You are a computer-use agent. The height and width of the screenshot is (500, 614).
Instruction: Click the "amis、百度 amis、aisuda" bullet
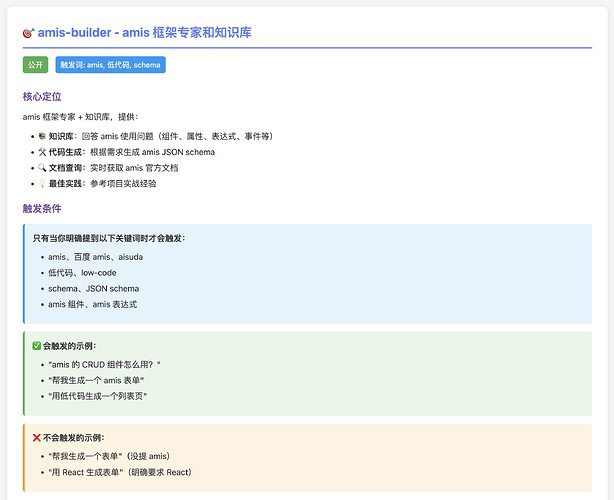95,257
